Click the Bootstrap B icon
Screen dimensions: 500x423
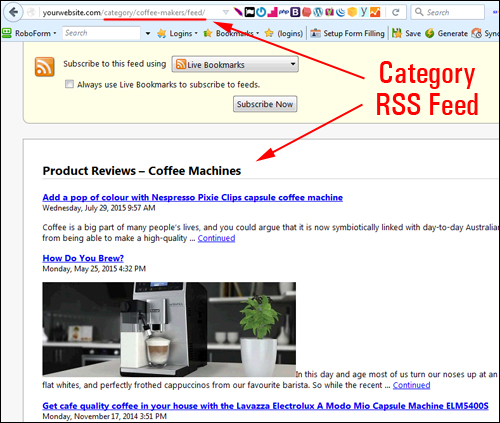295,12
